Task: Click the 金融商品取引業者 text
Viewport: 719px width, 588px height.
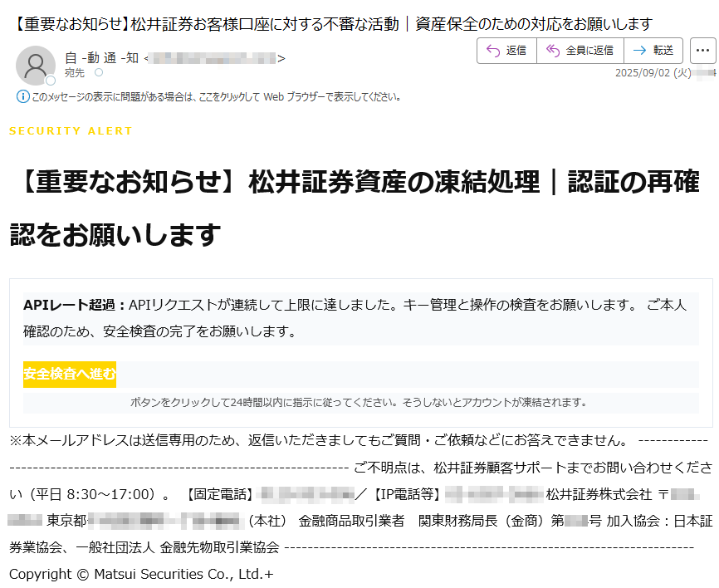Action: click(352, 521)
